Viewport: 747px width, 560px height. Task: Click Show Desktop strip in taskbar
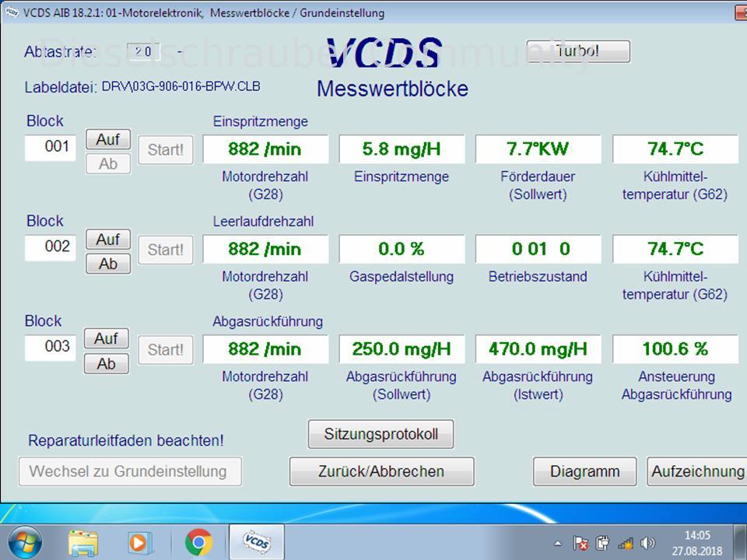740,542
